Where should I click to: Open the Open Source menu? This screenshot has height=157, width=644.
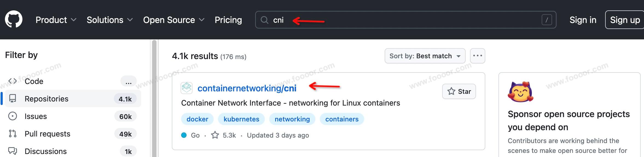173,20
